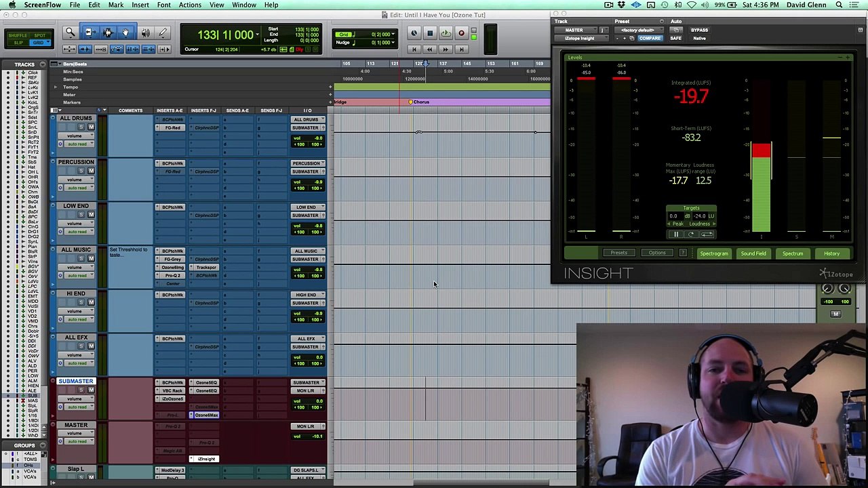The width and height of the screenshot is (868, 488).
Task: Click the Fast Forward transport button
Action: (446, 49)
